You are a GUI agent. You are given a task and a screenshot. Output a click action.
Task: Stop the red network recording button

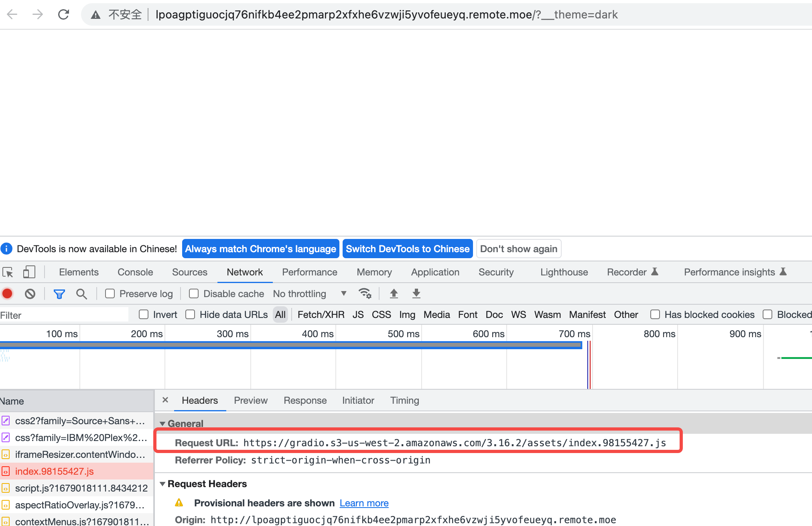[x=7, y=293]
